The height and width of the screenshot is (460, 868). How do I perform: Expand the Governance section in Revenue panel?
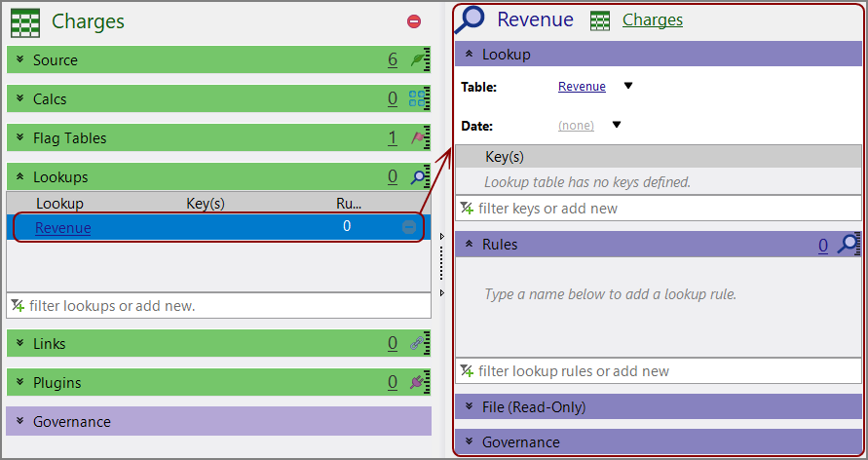point(470,441)
